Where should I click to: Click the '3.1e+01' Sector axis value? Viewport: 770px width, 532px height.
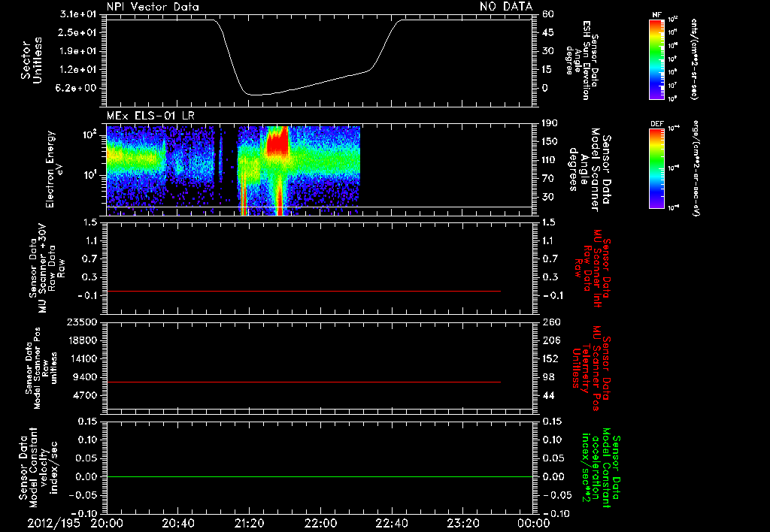[x=78, y=14]
